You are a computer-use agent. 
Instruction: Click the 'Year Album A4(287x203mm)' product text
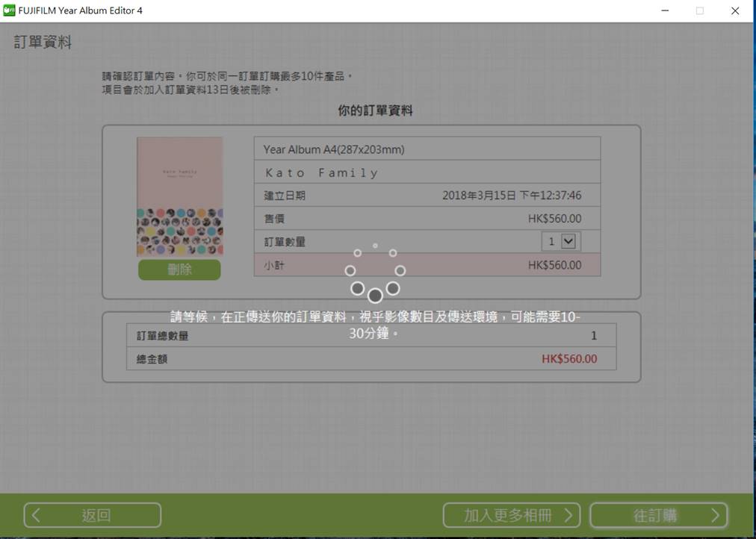334,149
